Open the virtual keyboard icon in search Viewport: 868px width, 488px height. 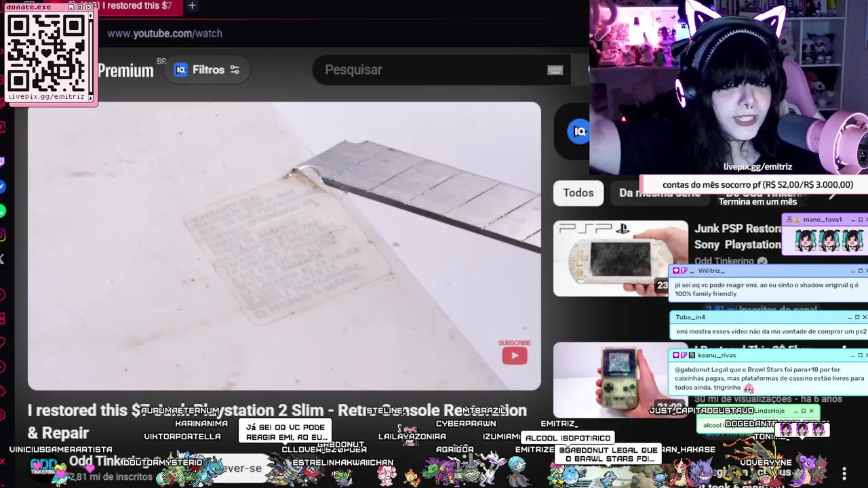(555, 70)
